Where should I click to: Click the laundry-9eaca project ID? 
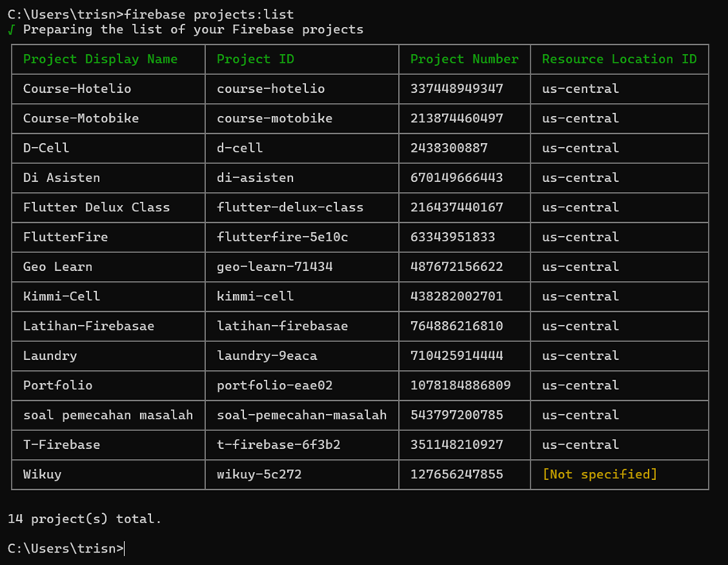(267, 356)
